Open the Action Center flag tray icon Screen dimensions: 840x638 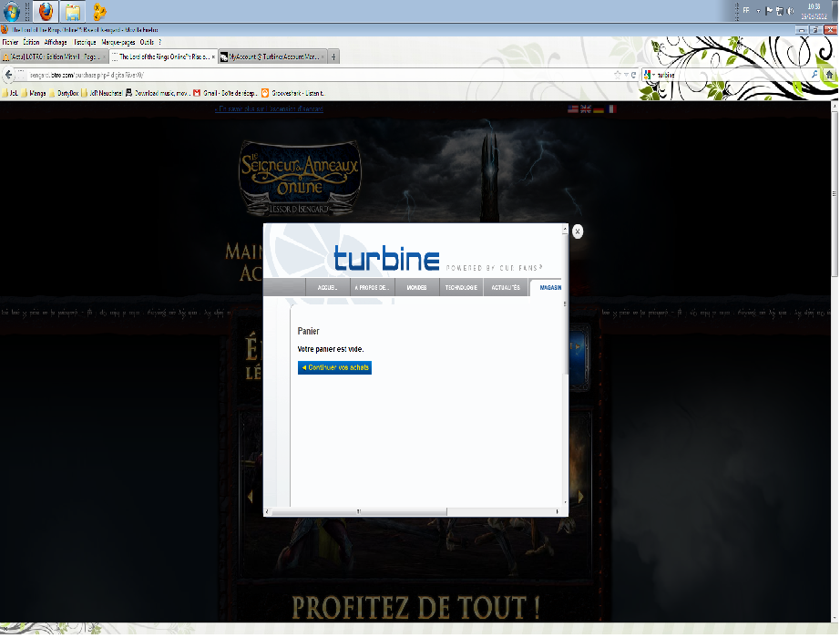click(769, 11)
